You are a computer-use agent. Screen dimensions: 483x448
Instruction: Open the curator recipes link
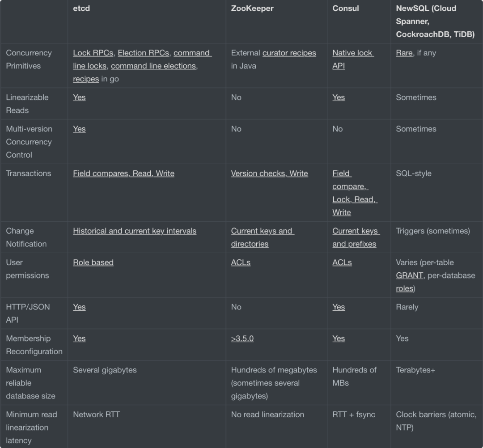289,53
